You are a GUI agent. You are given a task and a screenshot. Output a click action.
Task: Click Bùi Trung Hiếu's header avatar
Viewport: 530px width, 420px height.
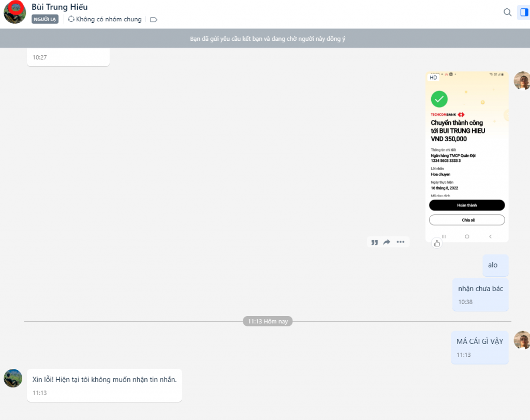coord(15,12)
